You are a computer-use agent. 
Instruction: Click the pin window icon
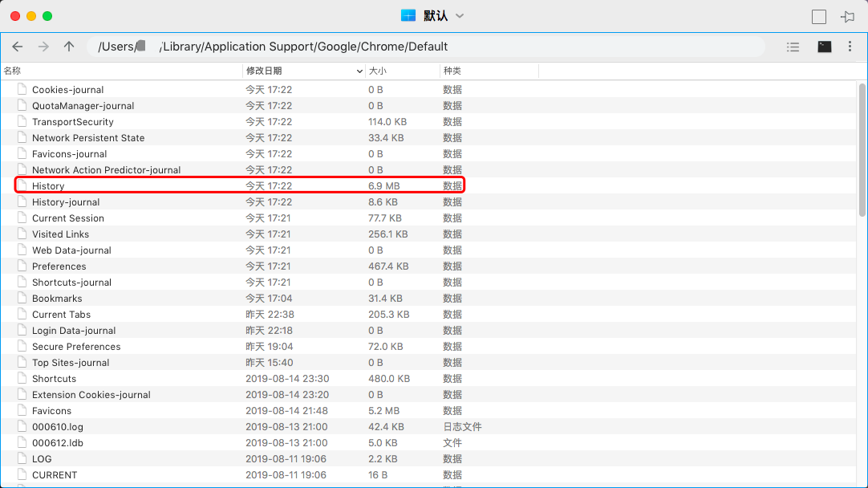tap(847, 17)
